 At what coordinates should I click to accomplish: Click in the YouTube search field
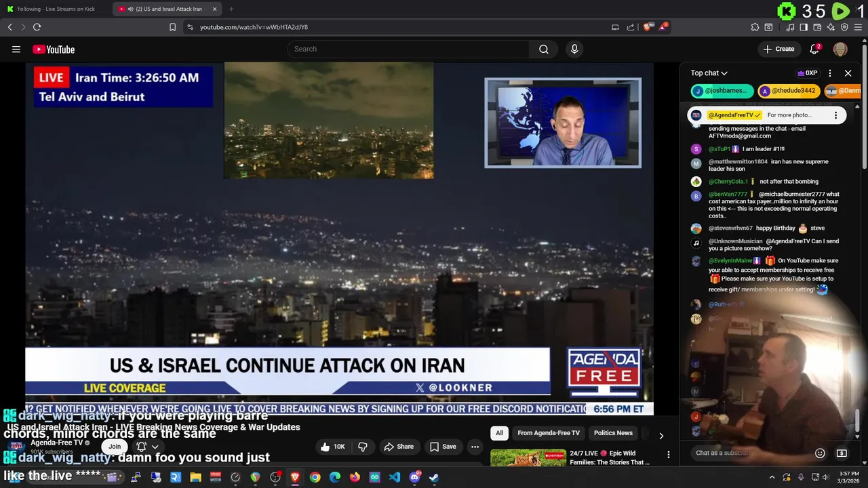[409, 49]
